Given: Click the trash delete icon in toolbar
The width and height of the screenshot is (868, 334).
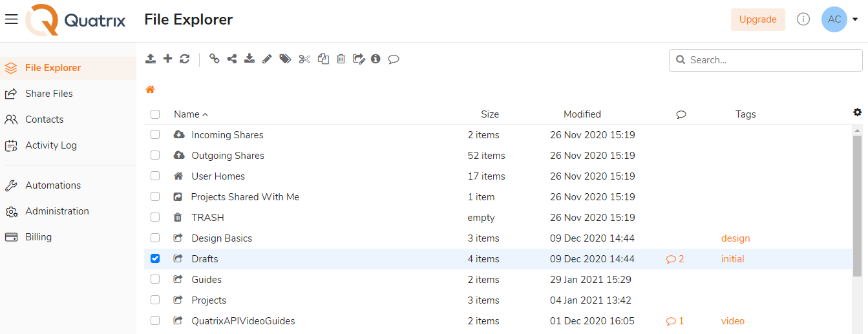Looking at the screenshot, I should tap(341, 59).
